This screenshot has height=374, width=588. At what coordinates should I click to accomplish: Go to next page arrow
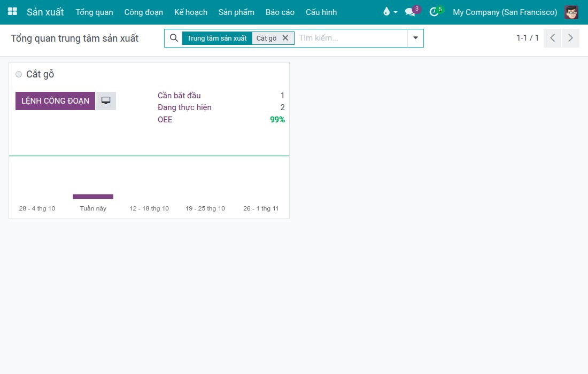click(570, 38)
